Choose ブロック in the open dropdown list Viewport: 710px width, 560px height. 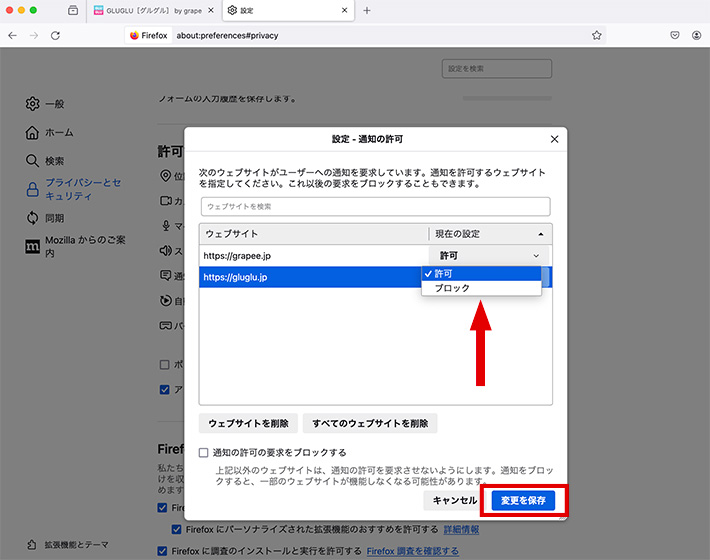(481, 288)
